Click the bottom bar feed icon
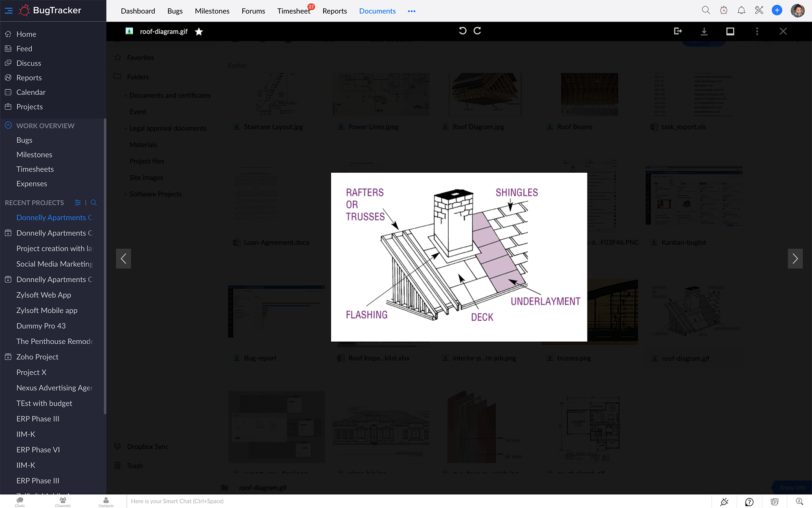Viewport: 812px width, 508px height. coord(774,502)
